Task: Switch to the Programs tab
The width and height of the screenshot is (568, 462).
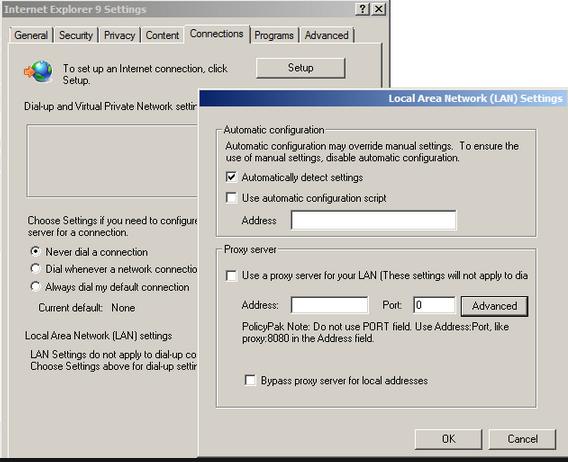Action: coord(274,35)
